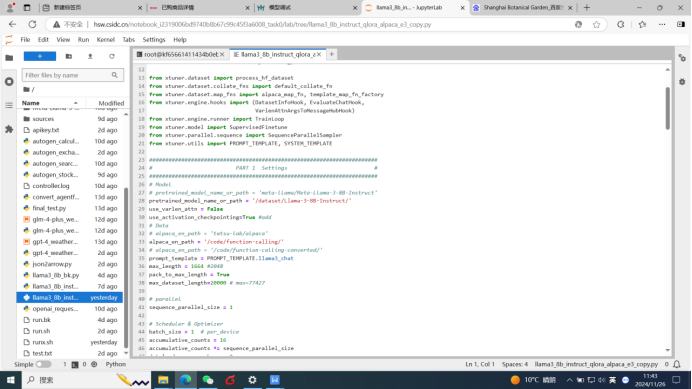Refresh the file browser list
This screenshot has height=389, width=692.
[112, 57]
